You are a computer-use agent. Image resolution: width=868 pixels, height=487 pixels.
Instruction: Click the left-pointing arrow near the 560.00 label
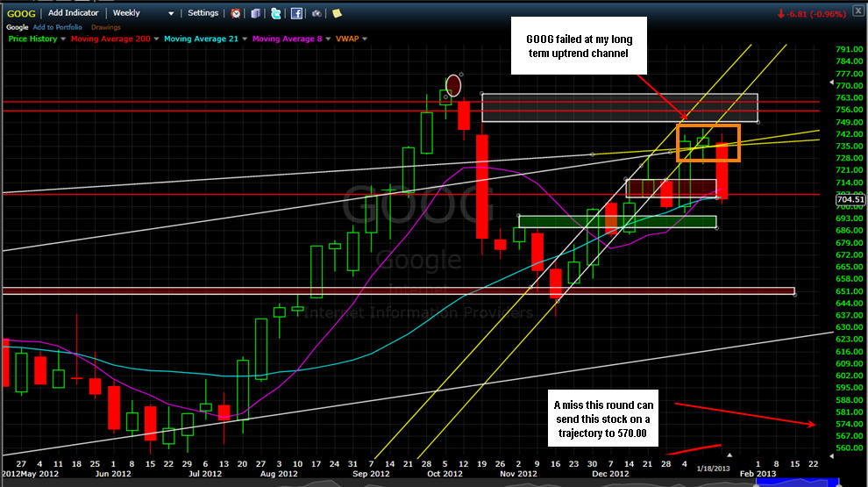(831, 455)
